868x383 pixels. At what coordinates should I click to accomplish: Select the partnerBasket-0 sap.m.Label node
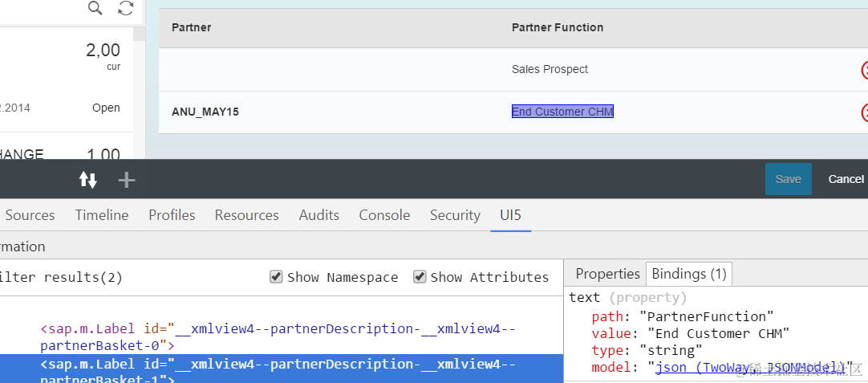(278, 337)
